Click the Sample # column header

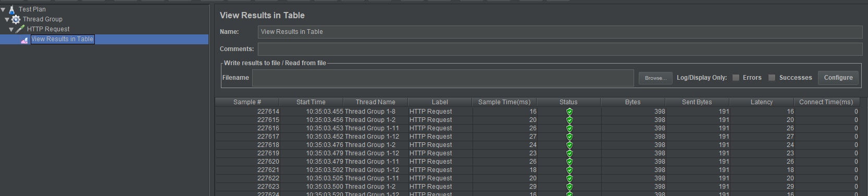click(247, 102)
